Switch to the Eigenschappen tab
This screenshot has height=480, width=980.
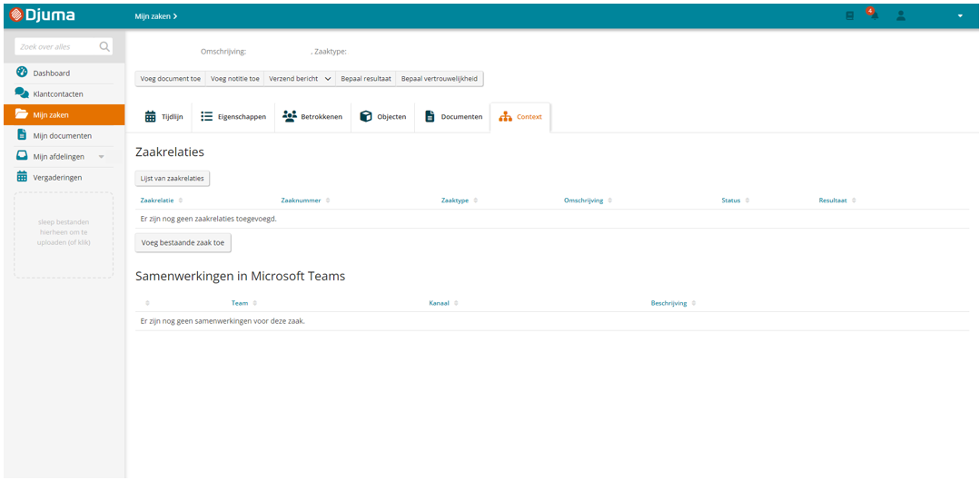(x=233, y=117)
